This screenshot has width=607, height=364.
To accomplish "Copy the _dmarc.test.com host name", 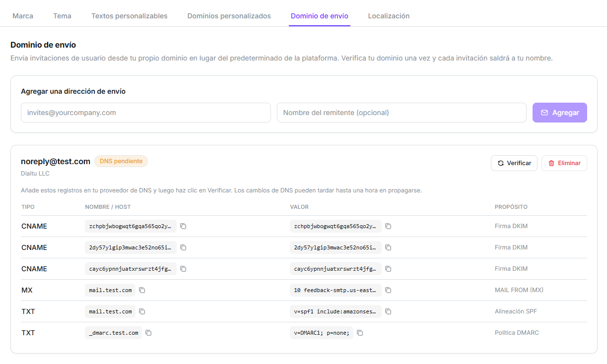I will click(x=148, y=333).
